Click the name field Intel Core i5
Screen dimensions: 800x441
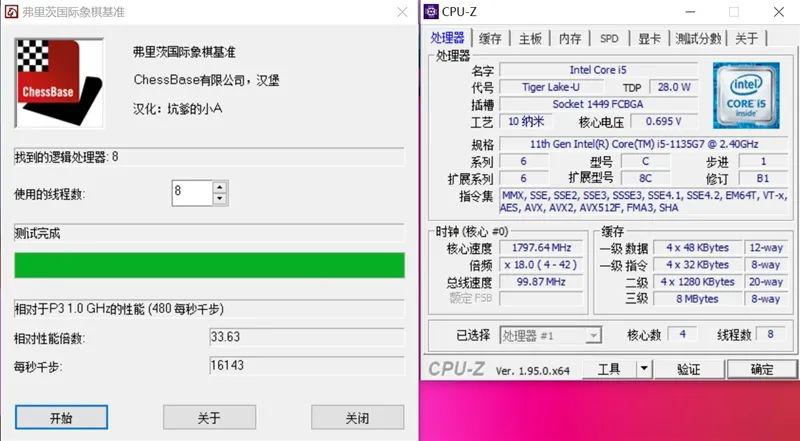pyautogui.click(x=598, y=70)
